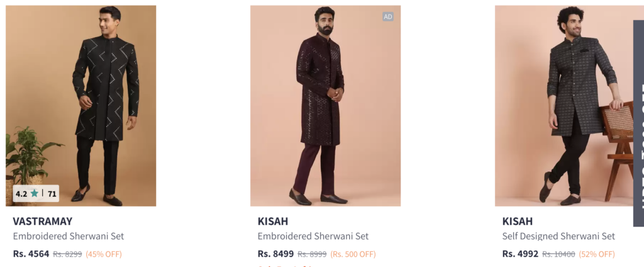
Task: Open the VASTRAMAY brand name link
Action: click(x=42, y=221)
